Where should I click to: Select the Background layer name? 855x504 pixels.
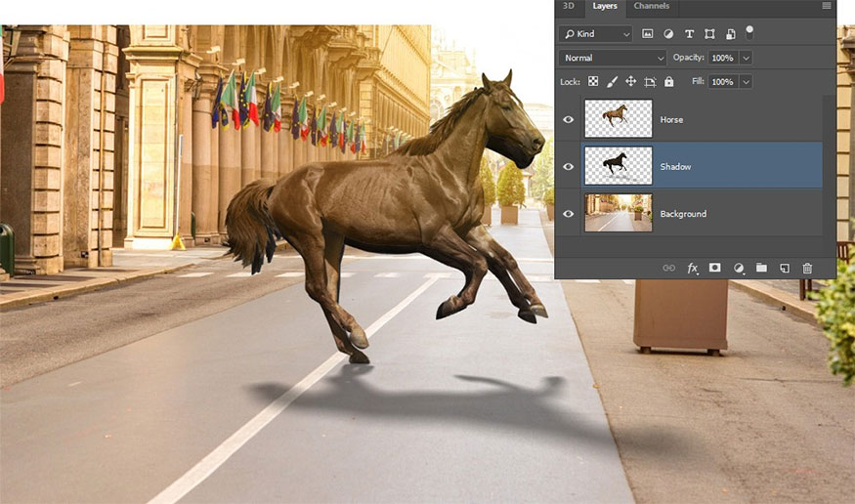pos(683,214)
